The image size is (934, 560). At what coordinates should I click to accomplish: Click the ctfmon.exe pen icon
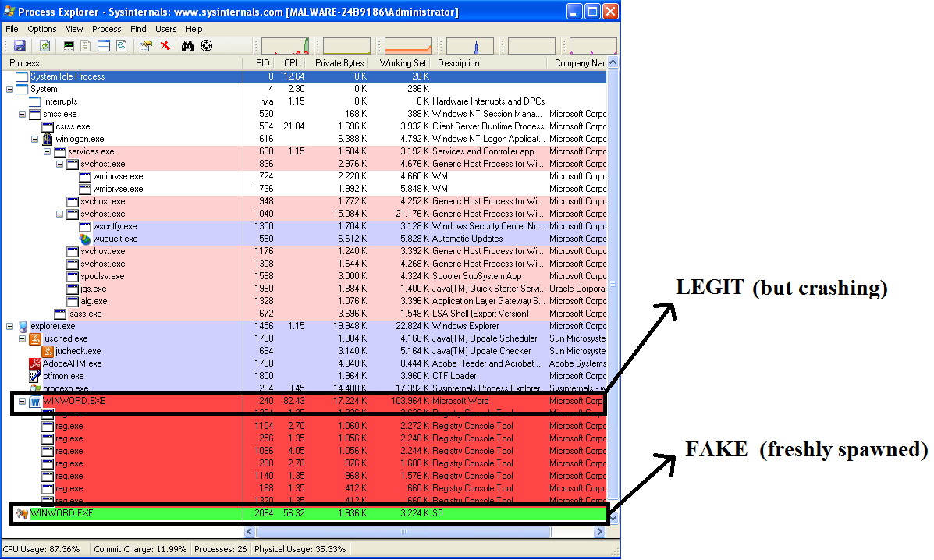tap(35, 376)
